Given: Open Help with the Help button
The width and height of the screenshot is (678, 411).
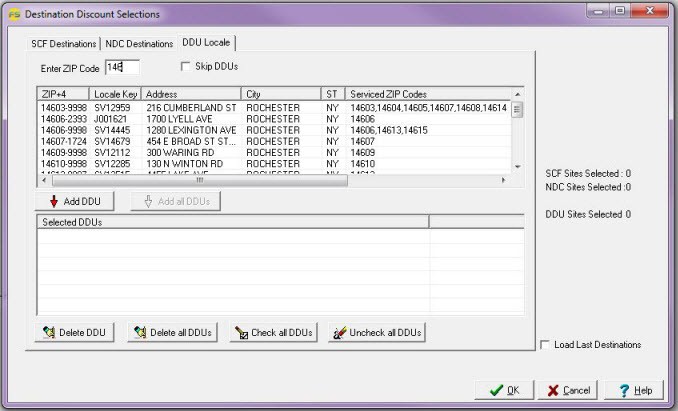Looking at the screenshot, I should pos(634,390).
